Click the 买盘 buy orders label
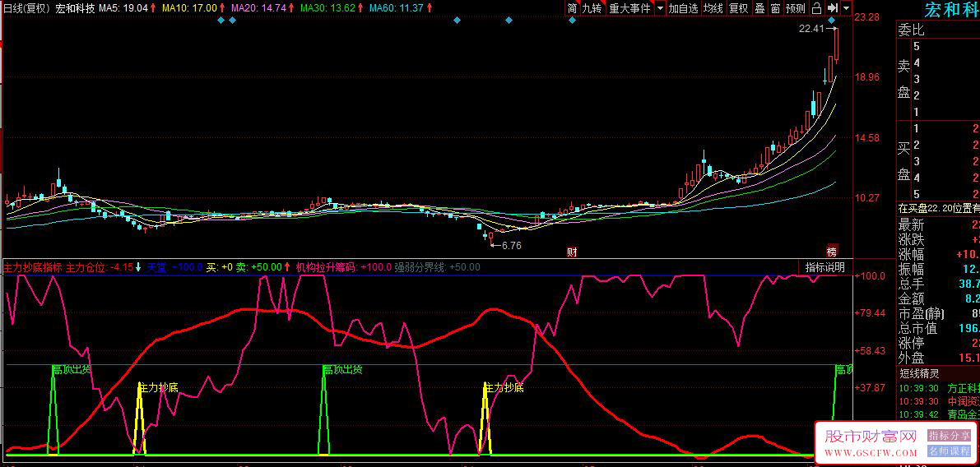 903,161
